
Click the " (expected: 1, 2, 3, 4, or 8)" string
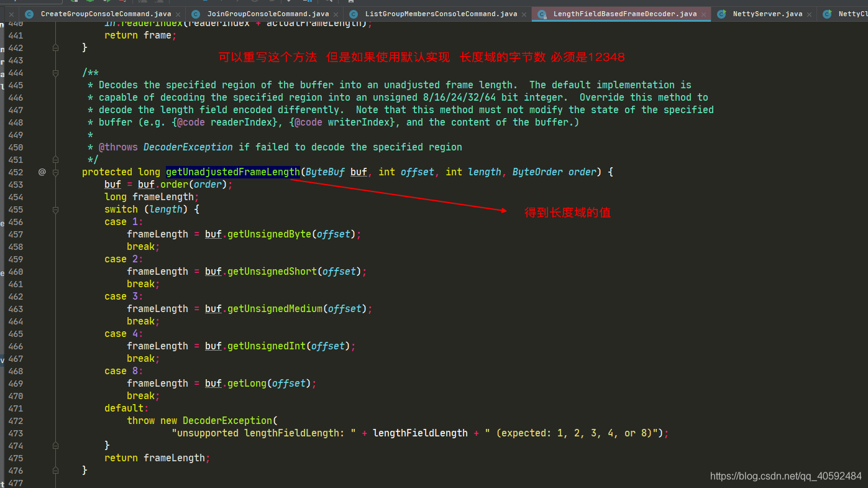tap(574, 433)
